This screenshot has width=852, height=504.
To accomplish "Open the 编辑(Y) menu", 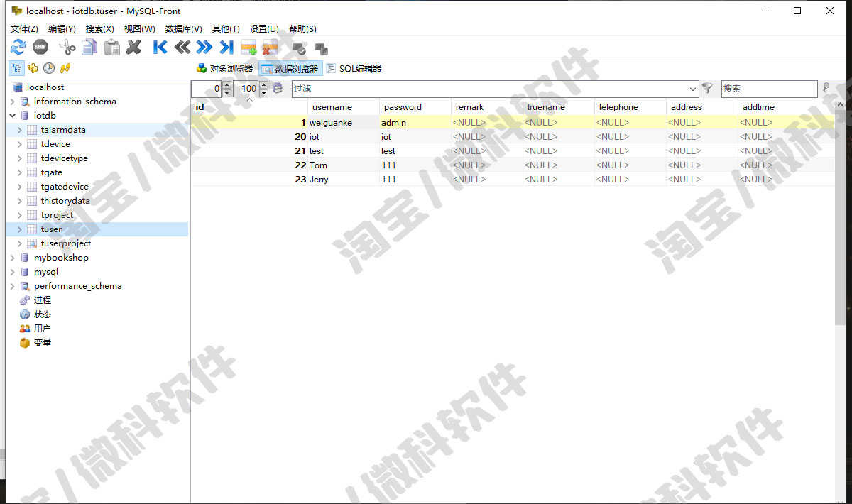I will 62,29.
